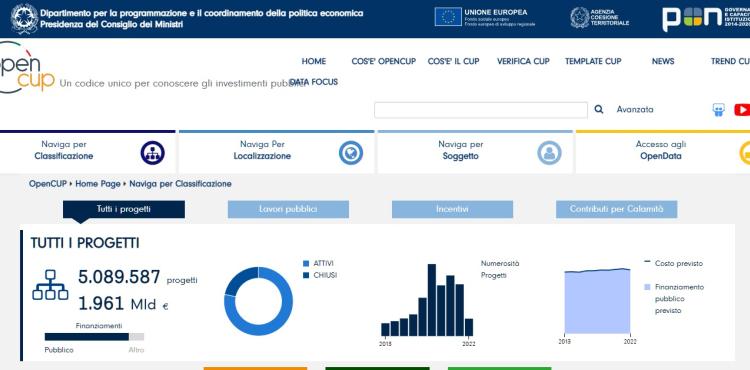
Task: Click the project hierarchy icon beside 5.089.587
Action: coord(50,285)
